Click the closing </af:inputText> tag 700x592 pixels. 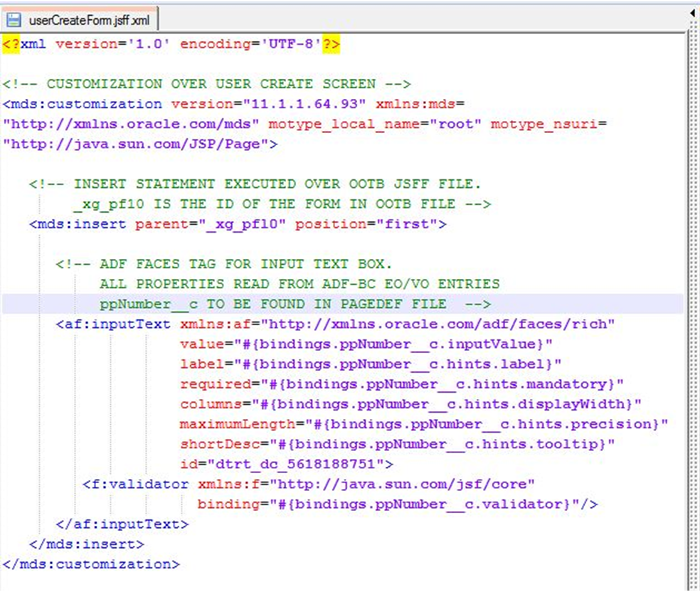[x=122, y=524]
